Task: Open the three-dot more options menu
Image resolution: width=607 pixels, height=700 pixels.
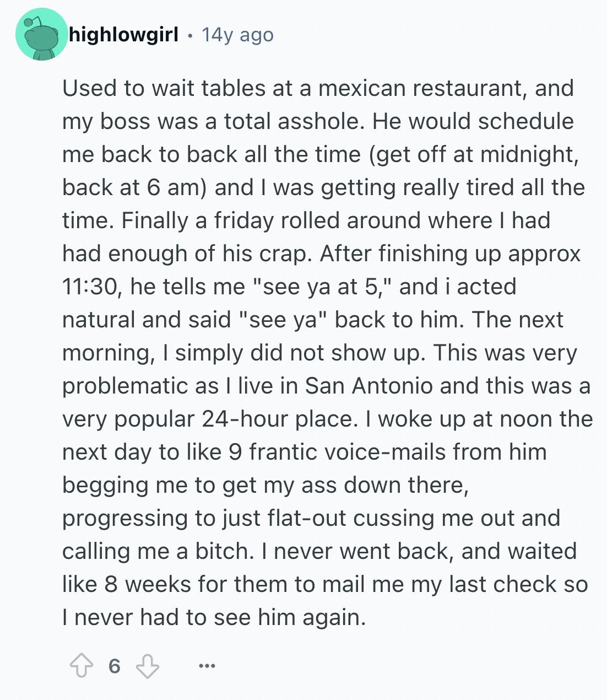Action: (207, 666)
